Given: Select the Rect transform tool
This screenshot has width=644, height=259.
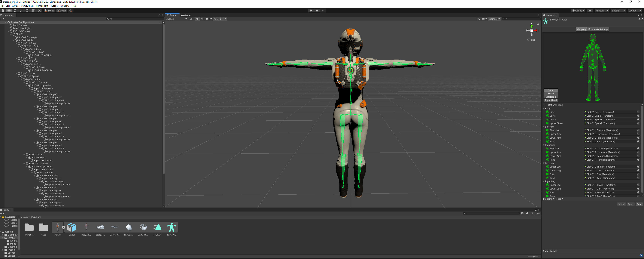Looking at the screenshot, I should coord(27,11).
